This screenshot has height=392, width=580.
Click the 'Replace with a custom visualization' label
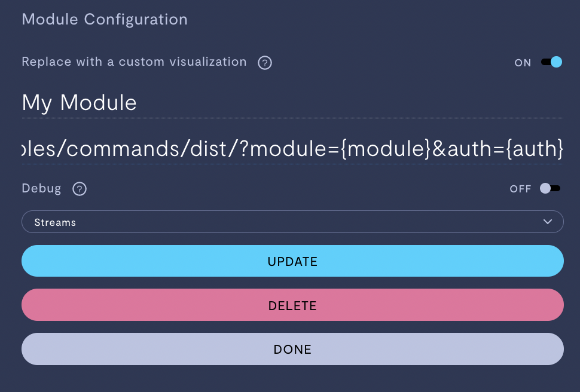point(135,62)
